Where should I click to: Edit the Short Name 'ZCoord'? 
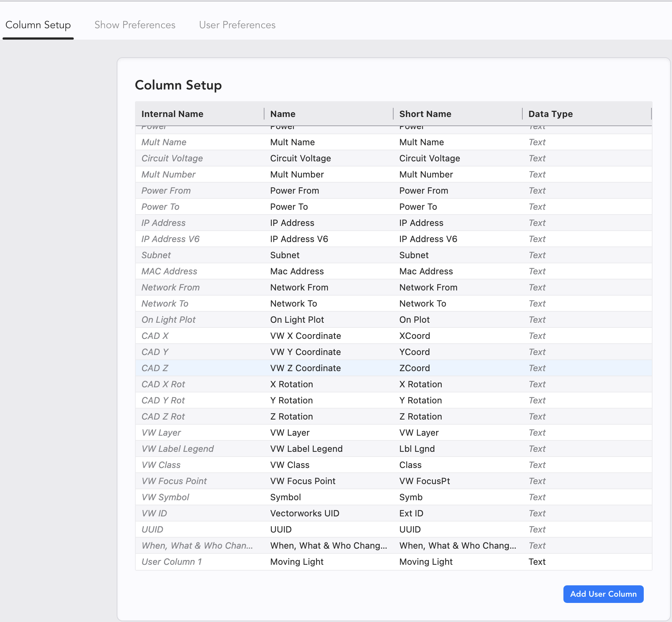pos(414,368)
